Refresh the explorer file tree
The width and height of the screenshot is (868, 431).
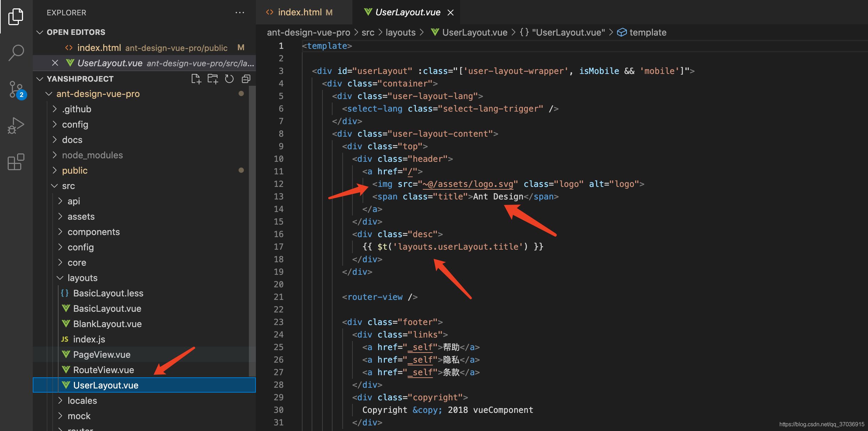pyautogui.click(x=229, y=79)
